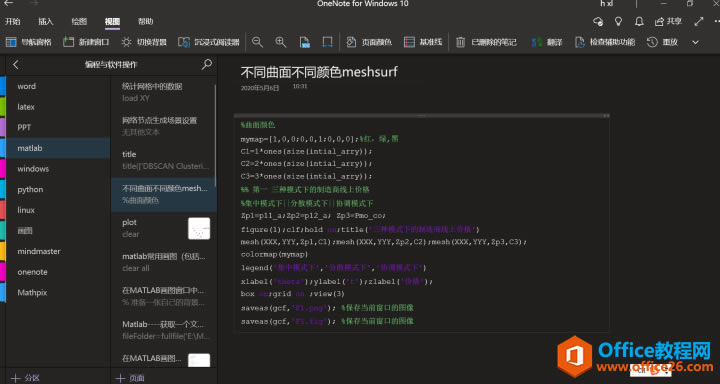Screen dimensions: 720x384
Task: Click the 共享 (Share) button
Action: tap(668, 21)
